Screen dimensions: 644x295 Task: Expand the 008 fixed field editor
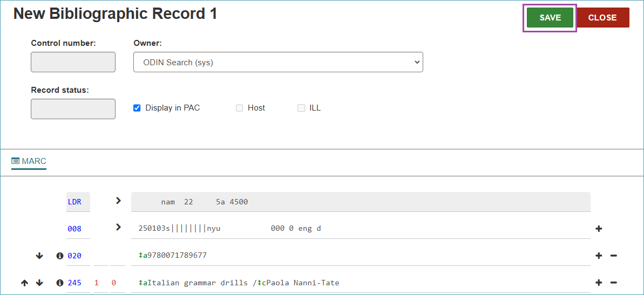[x=119, y=228]
